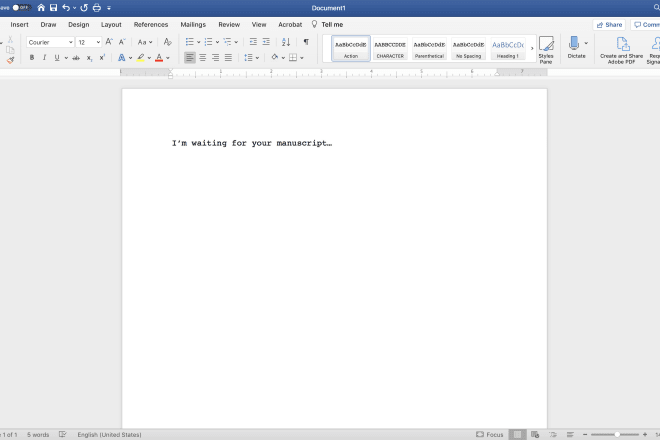Expand the undo history arrow

click(75, 8)
